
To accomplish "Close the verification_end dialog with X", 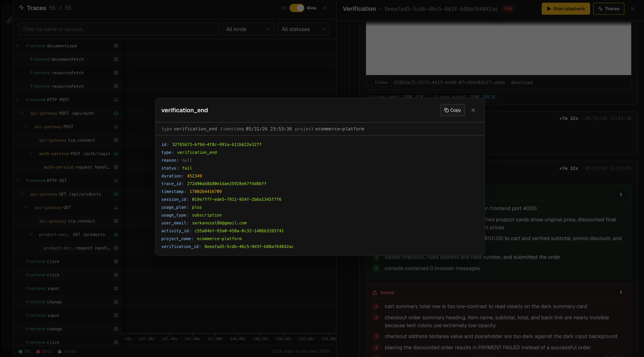I will (473, 110).
